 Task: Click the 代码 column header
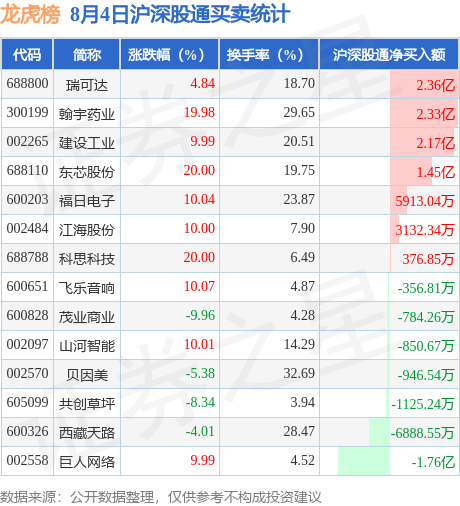27,54
